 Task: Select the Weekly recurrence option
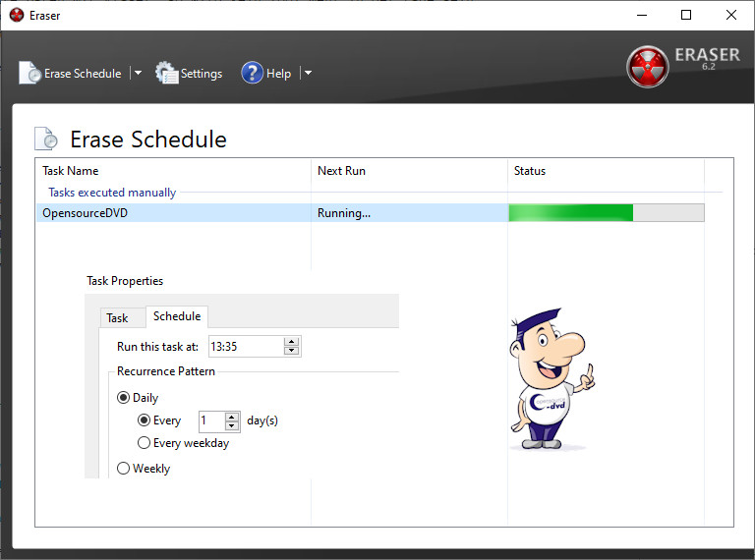(124, 469)
